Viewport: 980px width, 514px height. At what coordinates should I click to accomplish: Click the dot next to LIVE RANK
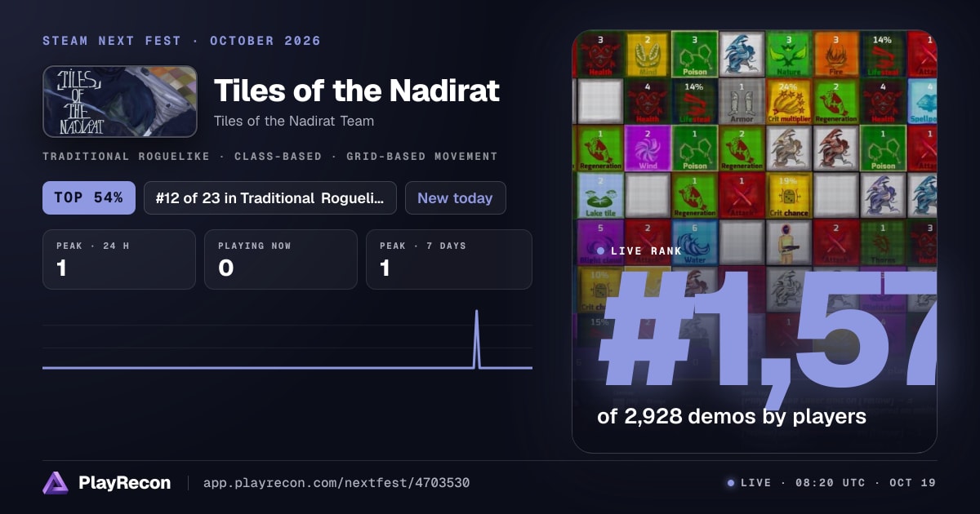601,251
